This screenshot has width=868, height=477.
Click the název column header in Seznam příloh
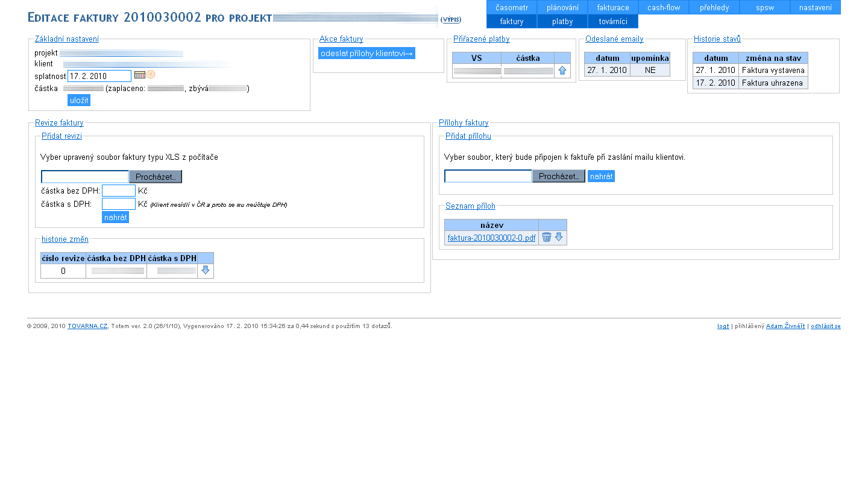click(x=492, y=226)
